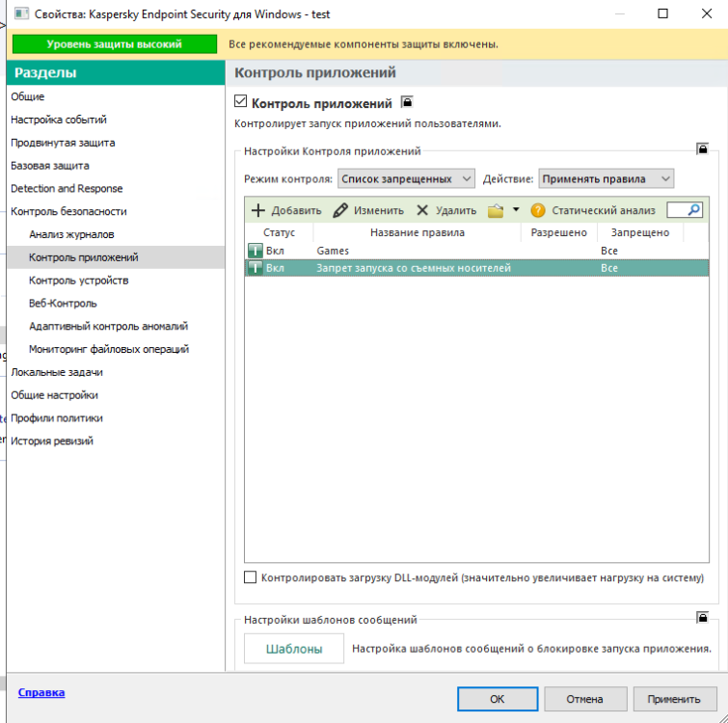
Task: Click the Уровень защиты высокий indicator
Action: 114,44
